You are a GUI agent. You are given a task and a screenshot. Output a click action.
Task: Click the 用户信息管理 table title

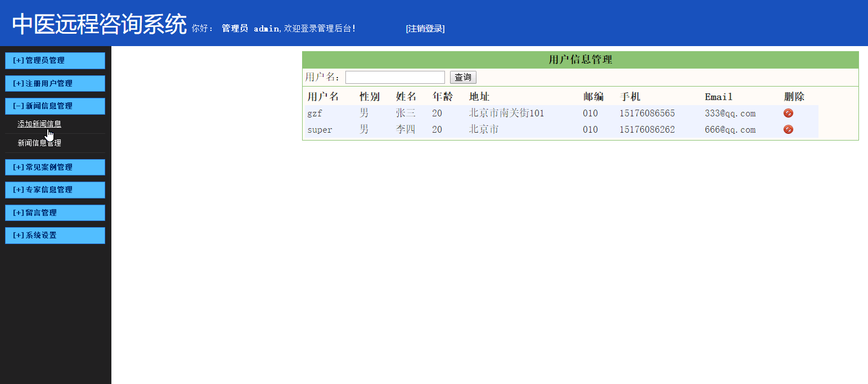pyautogui.click(x=581, y=60)
